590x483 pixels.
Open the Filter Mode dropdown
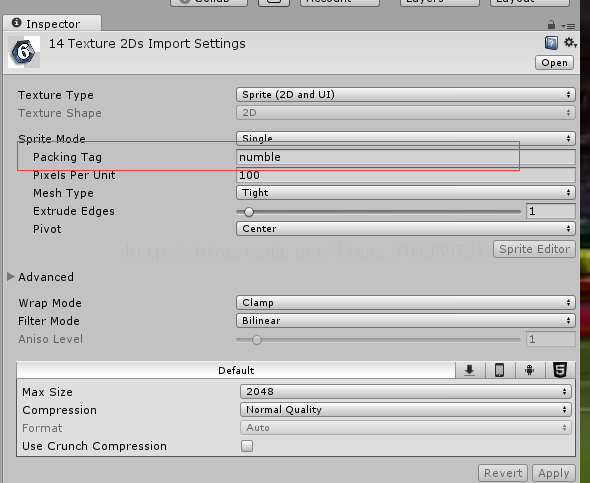click(406, 320)
